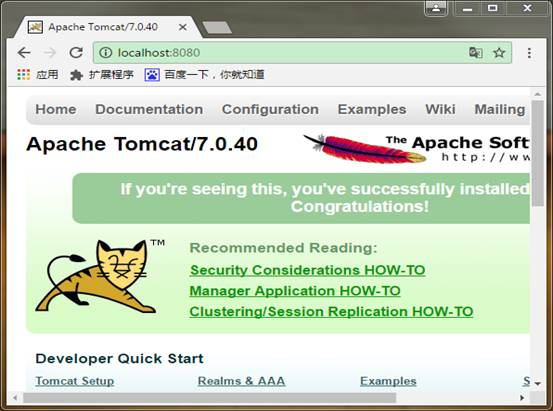The width and height of the screenshot is (553, 411).
Task: Open the Configuration navigation item
Action: tap(271, 109)
